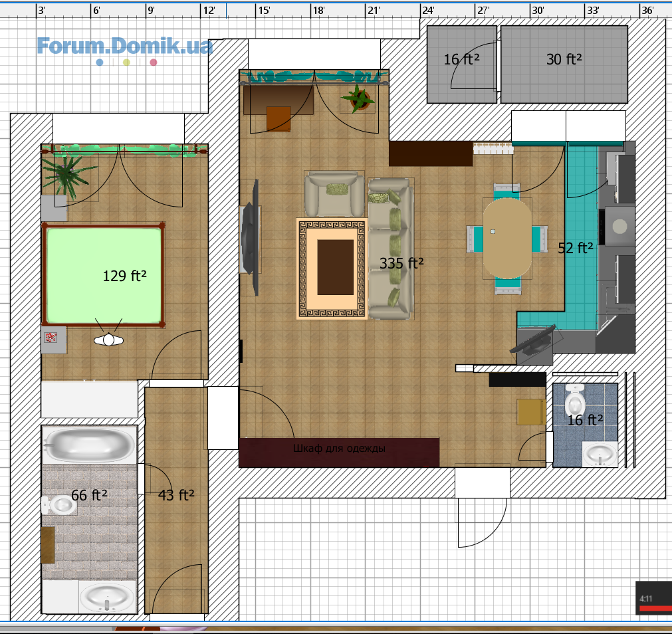Select the potted plant in bedroom corner
This screenshot has width=672, height=634.
[66, 173]
